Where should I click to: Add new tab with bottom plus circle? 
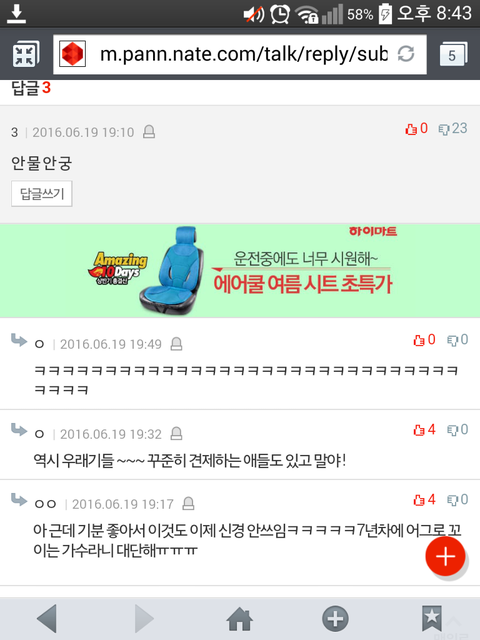(x=336, y=619)
